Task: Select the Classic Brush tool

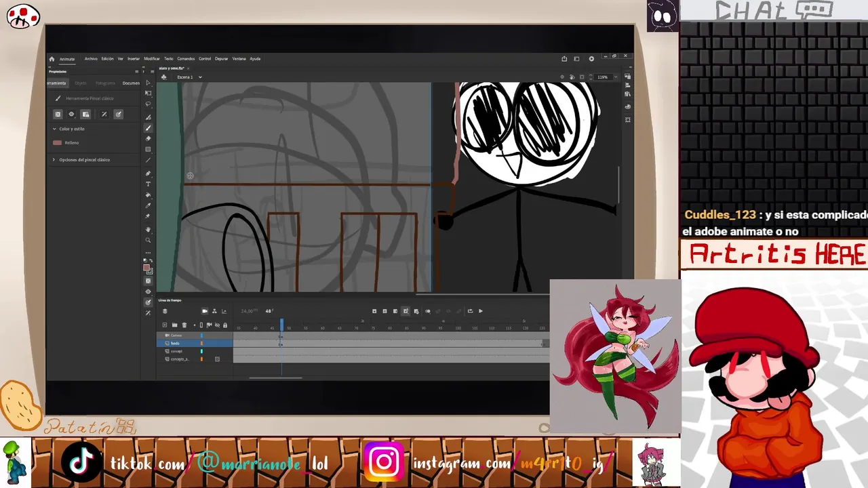Action: pos(148,128)
